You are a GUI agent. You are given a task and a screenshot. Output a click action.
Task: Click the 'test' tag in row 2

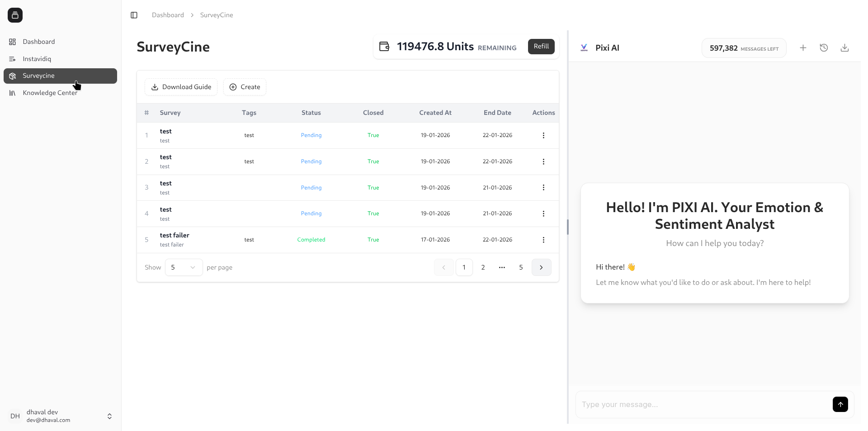249,161
